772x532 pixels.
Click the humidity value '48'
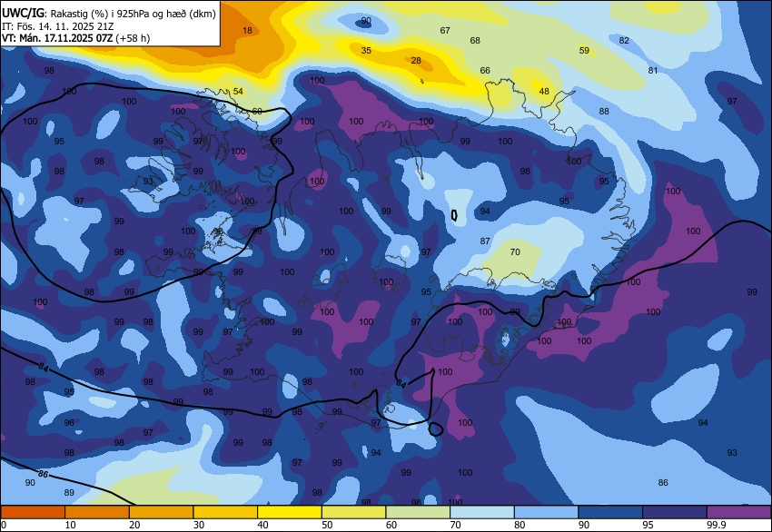click(544, 91)
